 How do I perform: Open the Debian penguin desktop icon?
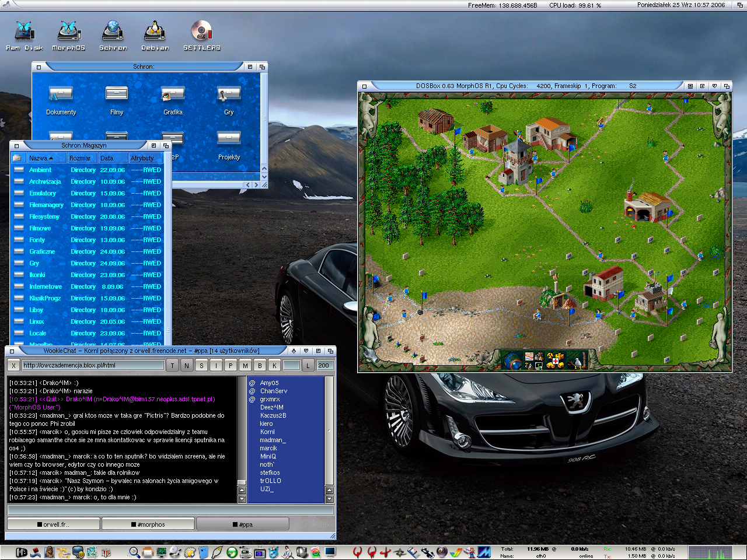[x=155, y=36]
